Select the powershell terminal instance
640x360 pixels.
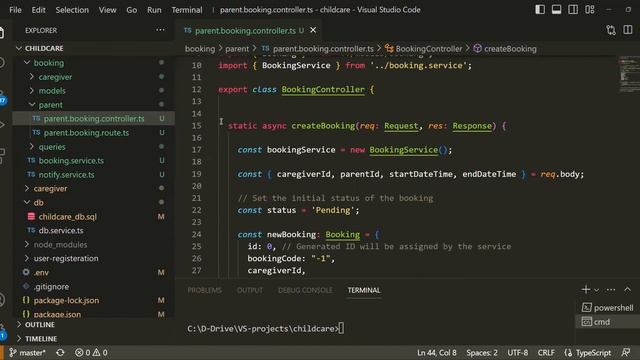pyautogui.click(x=608, y=308)
